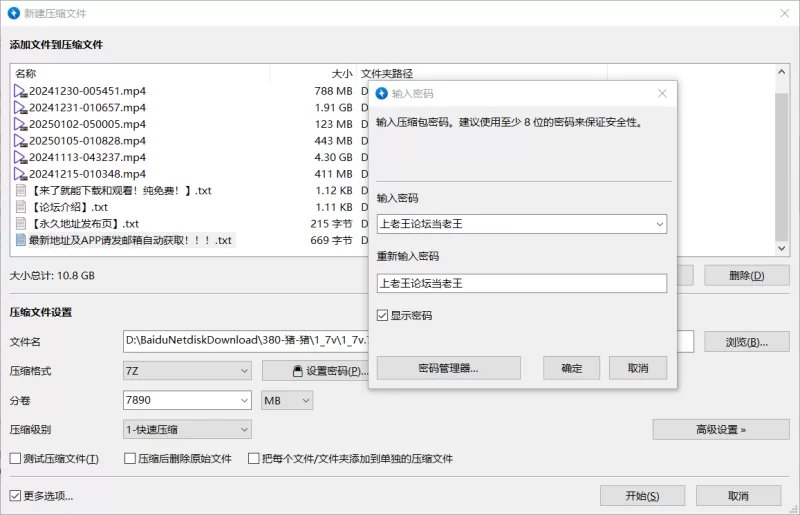Click the icon of 最新地址及APP请发邮箱自动获取 txt
The width and height of the screenshot is (800, 515).
coord(21,240)
